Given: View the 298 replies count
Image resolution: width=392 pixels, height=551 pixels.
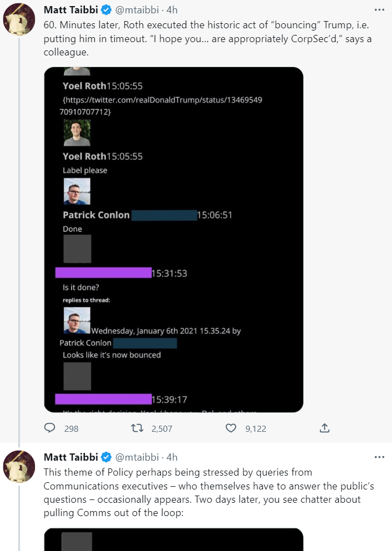Looking at the screenshot, I should (x=71, y=428).
